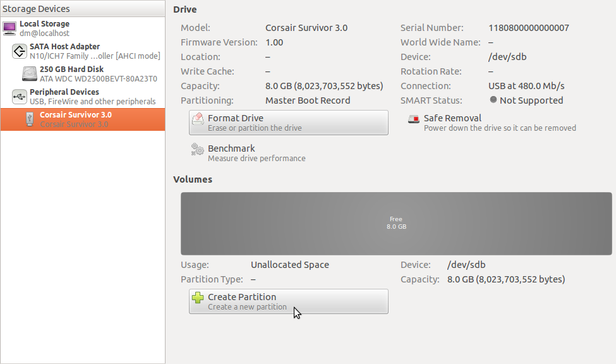Viewport: 616px width, 364px height.
Task: Click the Local Storage computer icon
Action: click(x=9, y=28)
